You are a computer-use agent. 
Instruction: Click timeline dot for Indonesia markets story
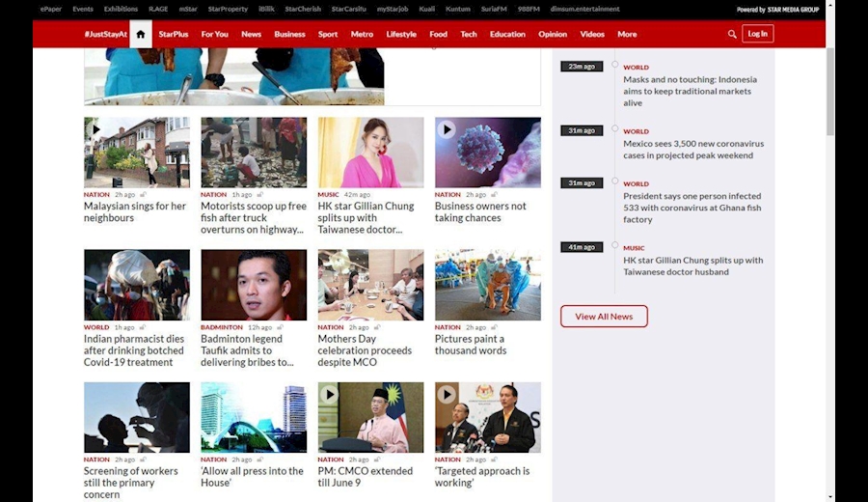(615, 65)
